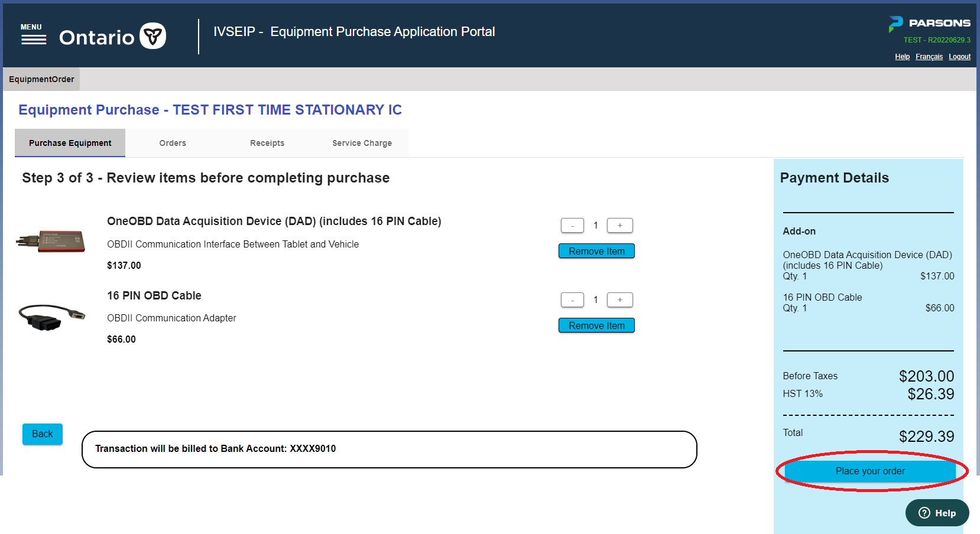Open the EquipmentOrder breadcrumb tab
Image resolution: width=980 pixels, height=534 pixels.
[41, 79]
